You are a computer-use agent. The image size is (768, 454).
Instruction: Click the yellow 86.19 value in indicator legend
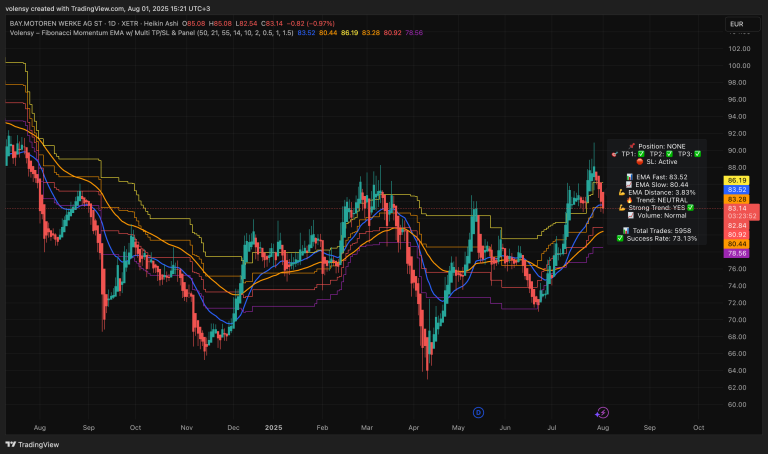coord(349,33)
